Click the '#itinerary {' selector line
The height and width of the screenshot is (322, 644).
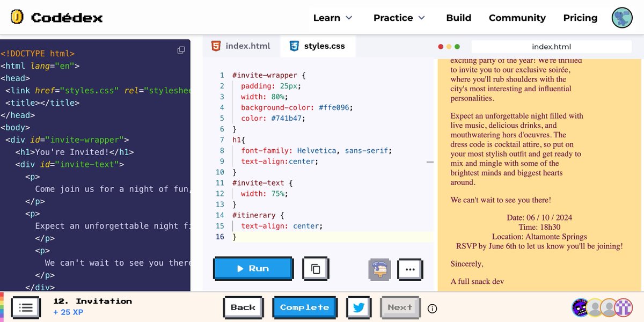coord(258,215)
